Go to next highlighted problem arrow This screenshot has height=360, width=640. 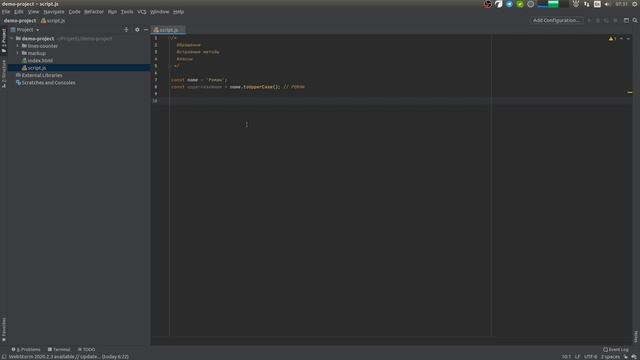pyautogui.click(x=628, y=39)
